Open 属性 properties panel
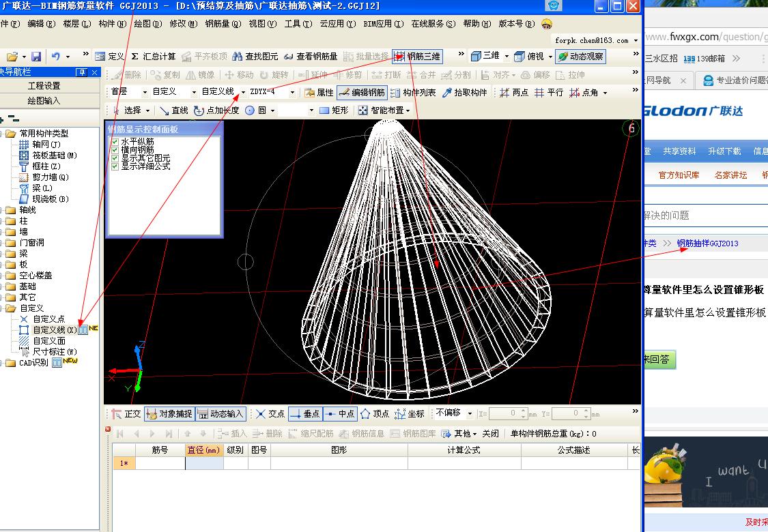 click(x=319, y=93)
